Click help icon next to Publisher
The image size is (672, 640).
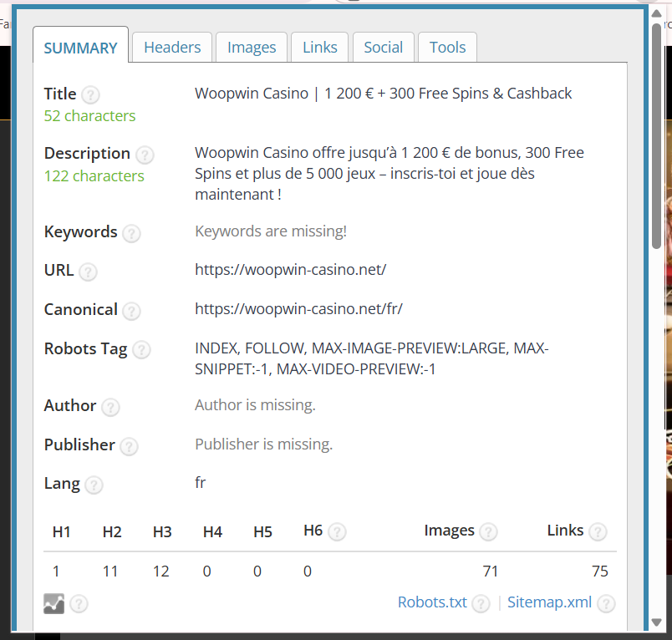coord(129,446)
